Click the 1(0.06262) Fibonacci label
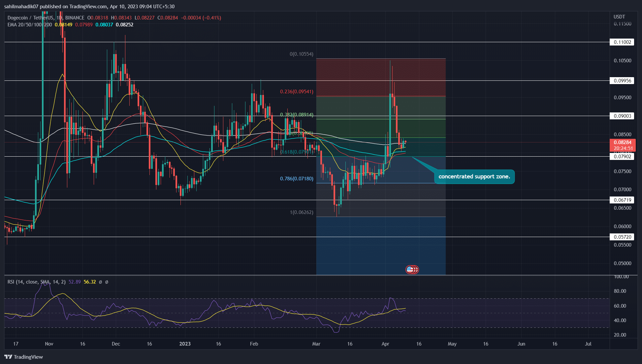642x364 pixels. pos(302,212)
